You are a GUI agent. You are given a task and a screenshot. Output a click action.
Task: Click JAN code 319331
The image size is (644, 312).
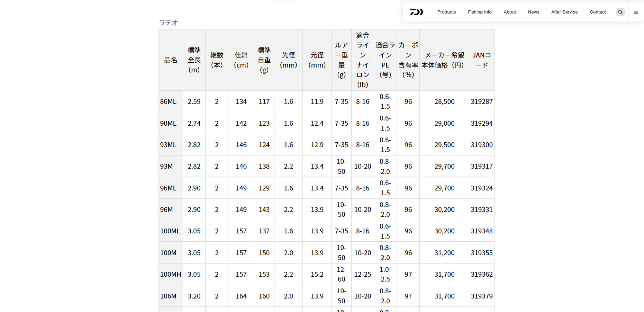pyautogui.click(x=482, y=210)
